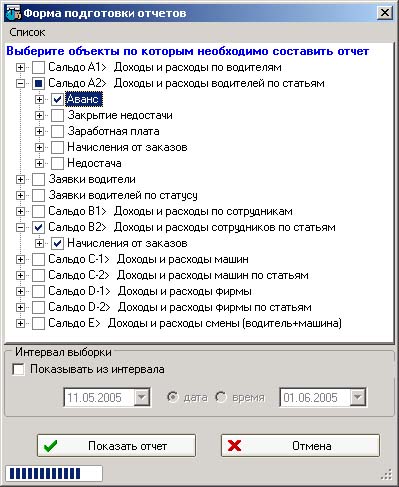Collapse the Сальдо A2 tree node
The height and width of the screenshot is (487, 399).
[x=20, y=83]
